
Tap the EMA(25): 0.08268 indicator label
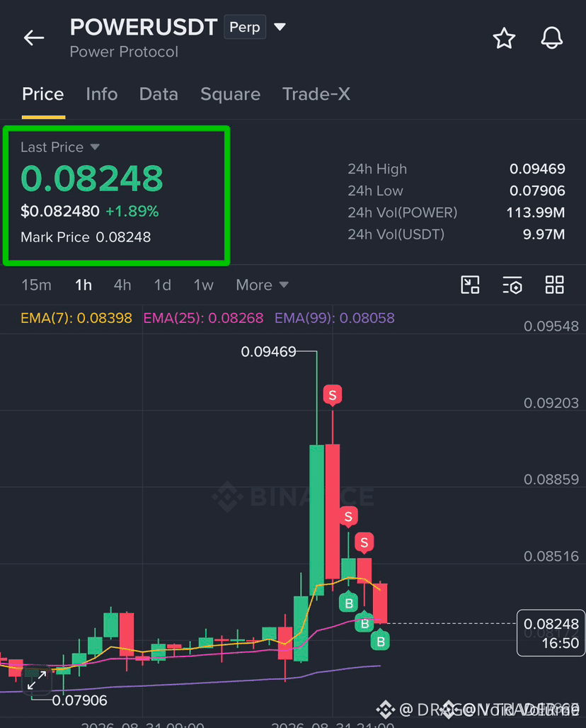pos(203,318)
